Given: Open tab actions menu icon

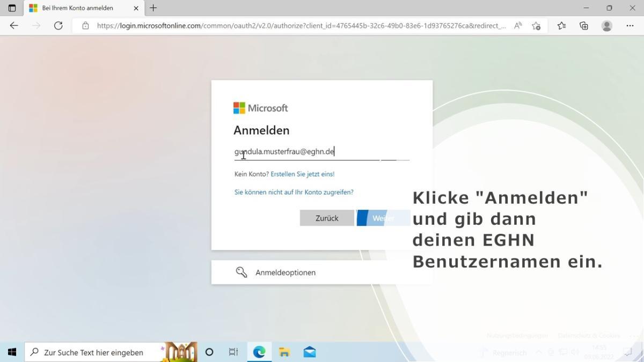Looking at the screenshot, I should 12,8.
